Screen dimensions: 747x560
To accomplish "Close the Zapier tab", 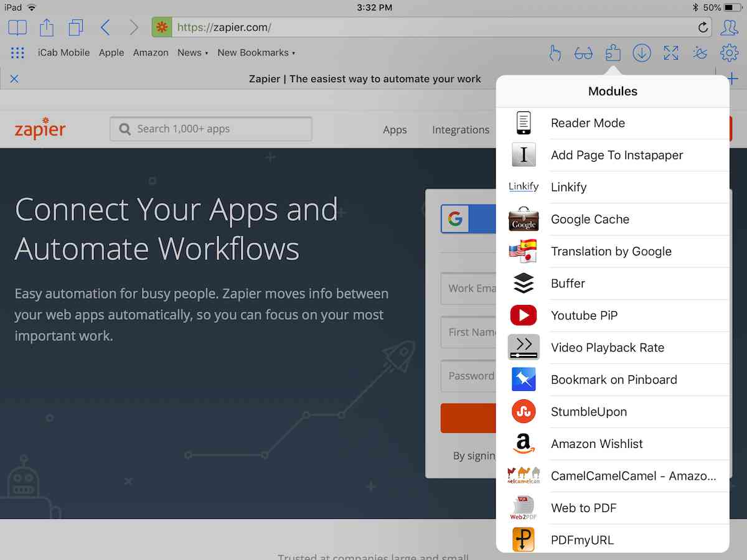I will pos(14,79).
